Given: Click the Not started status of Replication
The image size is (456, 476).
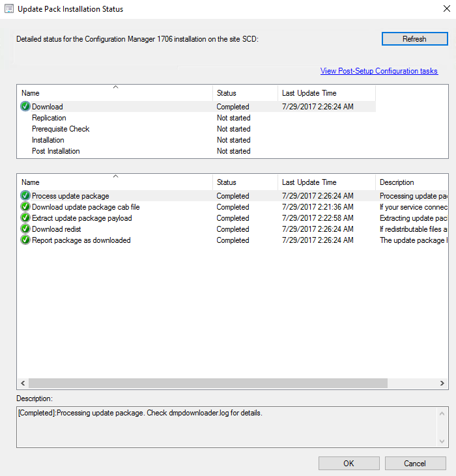Looking at the screenshot, I should [x=233, y=118].
